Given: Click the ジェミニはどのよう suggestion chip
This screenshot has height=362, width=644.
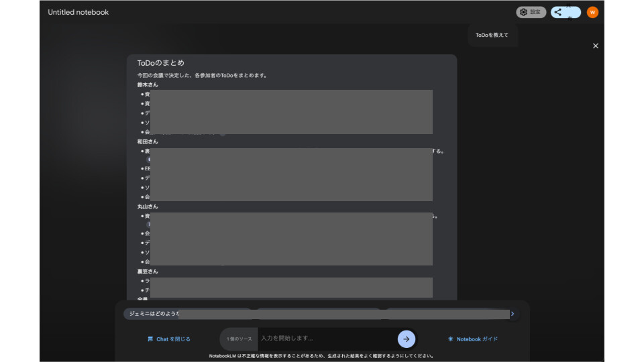Looking at the screenshot, I should [x=188, y=314].
